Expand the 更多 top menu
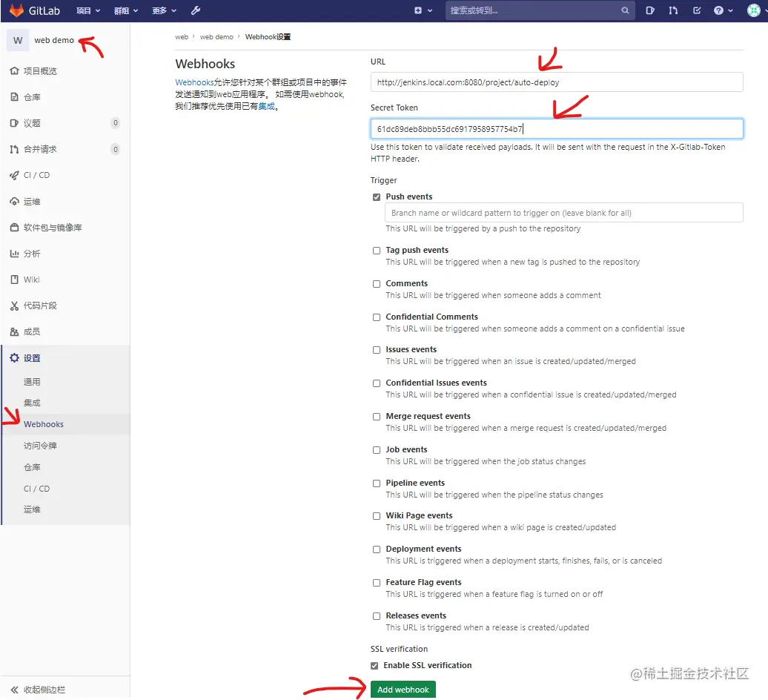The width and height of the screenshot is (768, 700). tap(164, 10)
